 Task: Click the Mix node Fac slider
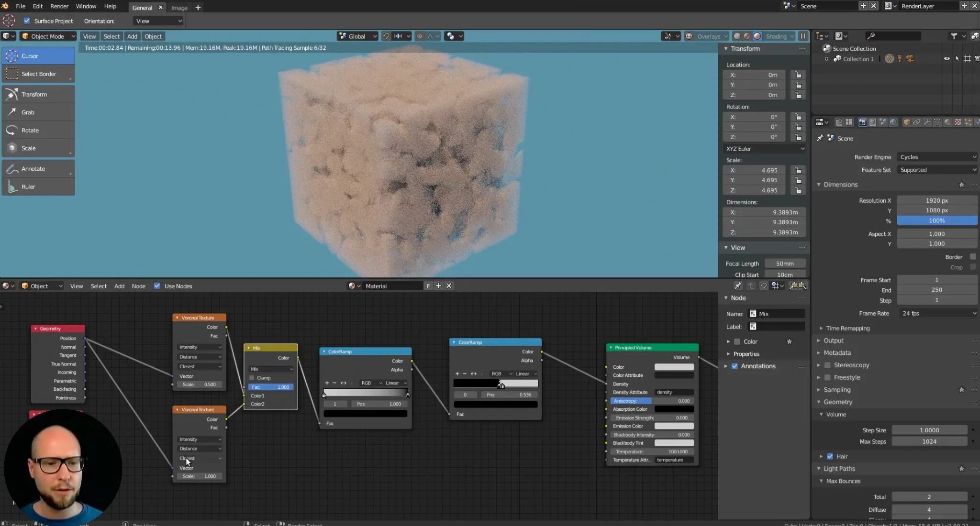(270, 387)
